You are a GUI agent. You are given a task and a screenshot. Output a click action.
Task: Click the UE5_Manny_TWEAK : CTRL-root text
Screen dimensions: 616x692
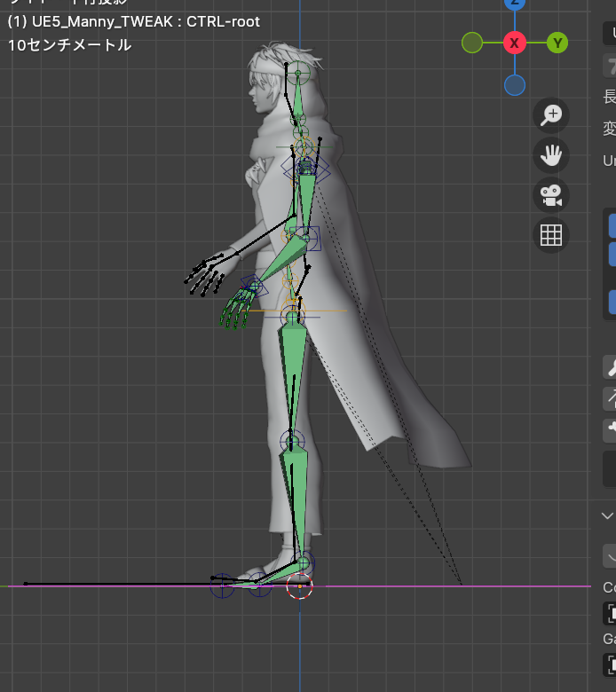pos(146,21)
